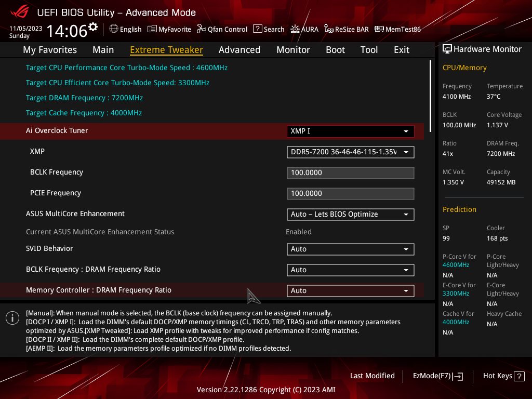Click the ROG logo icon
532x399 pixels.
pos(20,12)
